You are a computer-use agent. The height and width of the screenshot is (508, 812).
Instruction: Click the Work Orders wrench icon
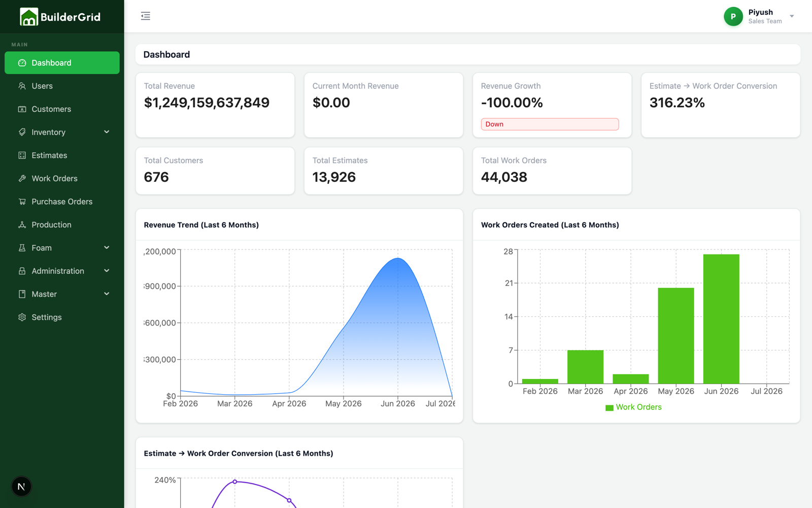tap(22, 178)
